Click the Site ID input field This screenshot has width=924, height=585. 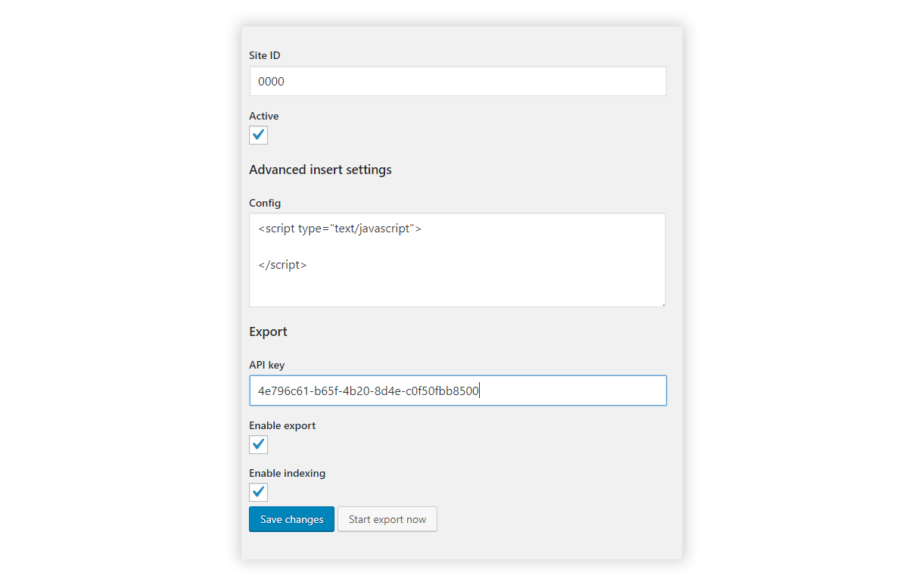[458, 81]
